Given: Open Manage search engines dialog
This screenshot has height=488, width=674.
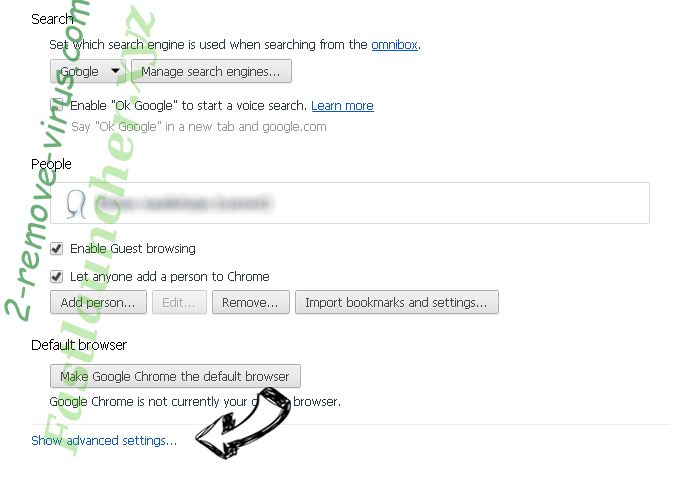Looking at the screenshot, I should (211, 71).
